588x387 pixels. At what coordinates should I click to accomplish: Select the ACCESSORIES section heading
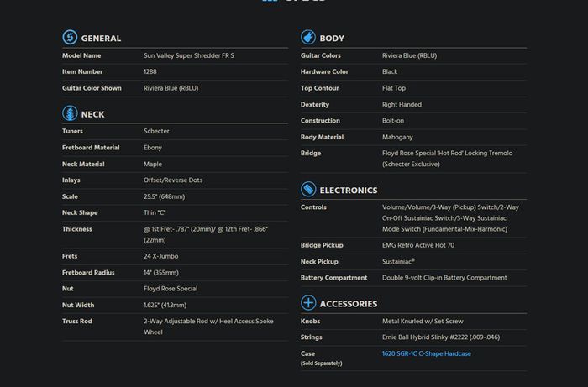pos(349,304)
